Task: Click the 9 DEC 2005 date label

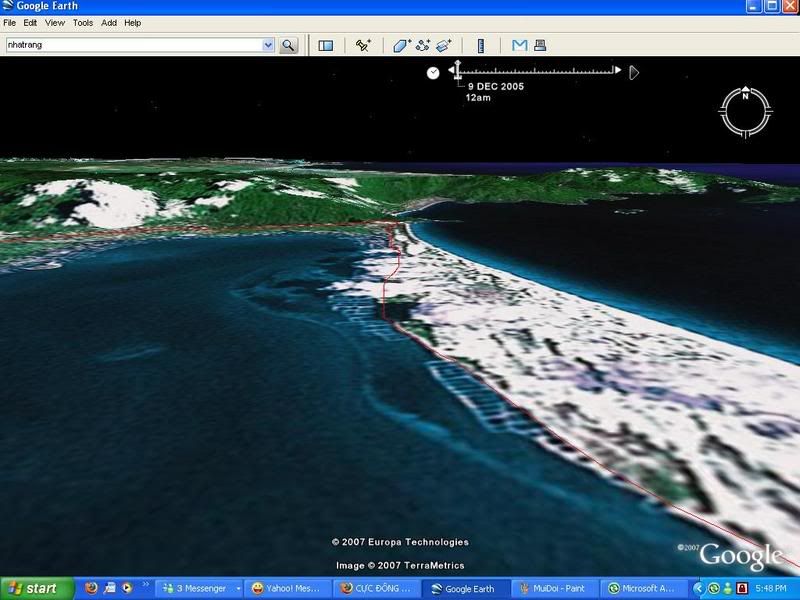Action: [x=496, y=86]
